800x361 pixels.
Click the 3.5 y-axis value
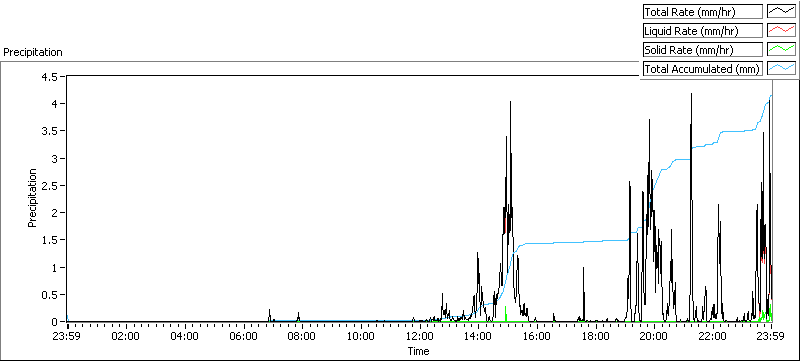coord(50,131)
